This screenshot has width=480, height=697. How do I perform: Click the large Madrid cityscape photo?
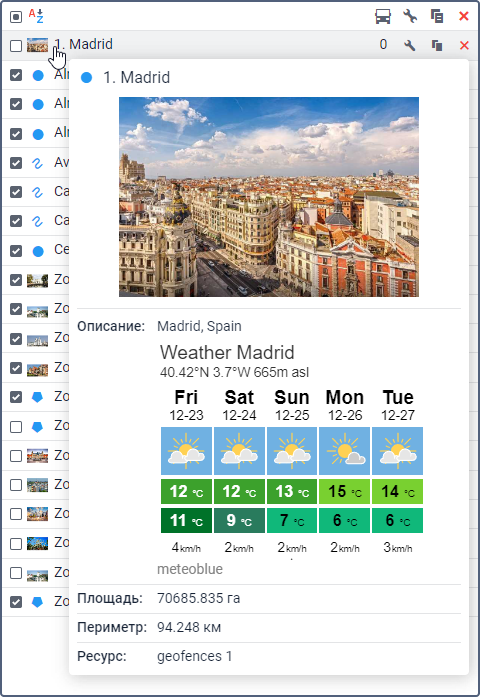269,197
